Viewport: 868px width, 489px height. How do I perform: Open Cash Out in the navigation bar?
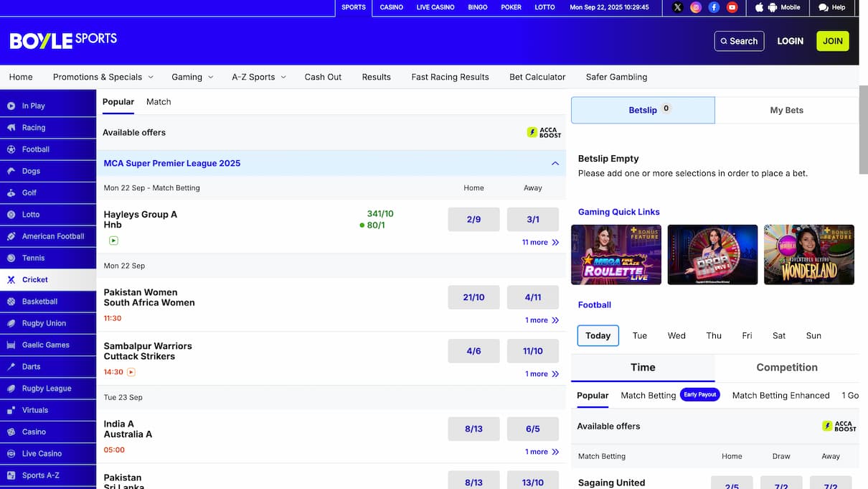click(x=323, y=77)
